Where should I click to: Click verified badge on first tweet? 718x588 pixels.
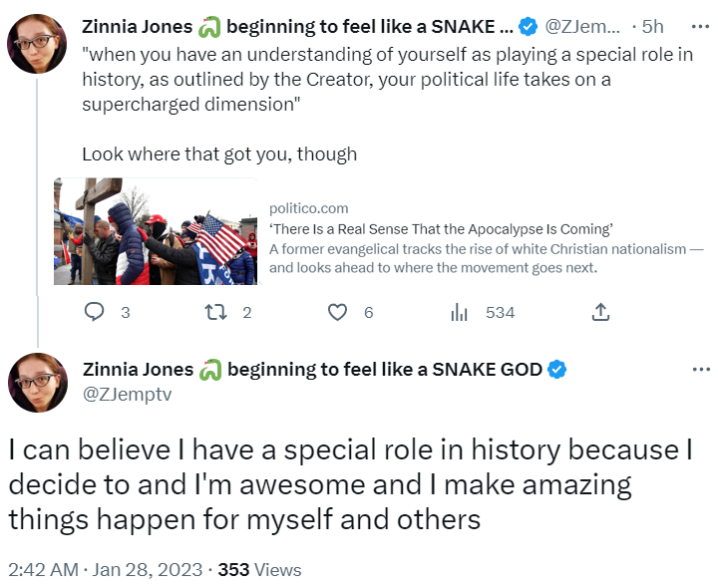click(x=528, y=27)
